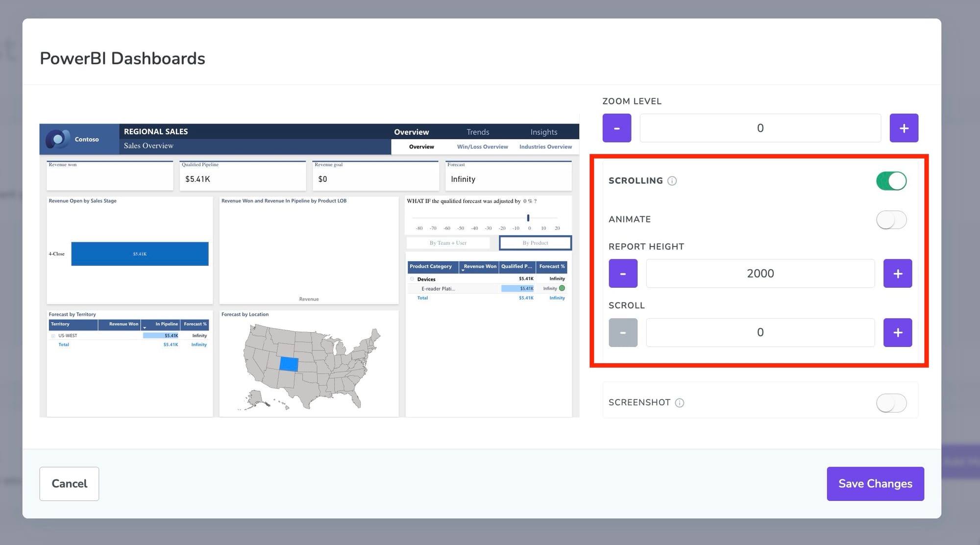The height and width of the screenshot is (545, 980).
Task: Increase the Scroll value with plus
Action: (897, 332)
